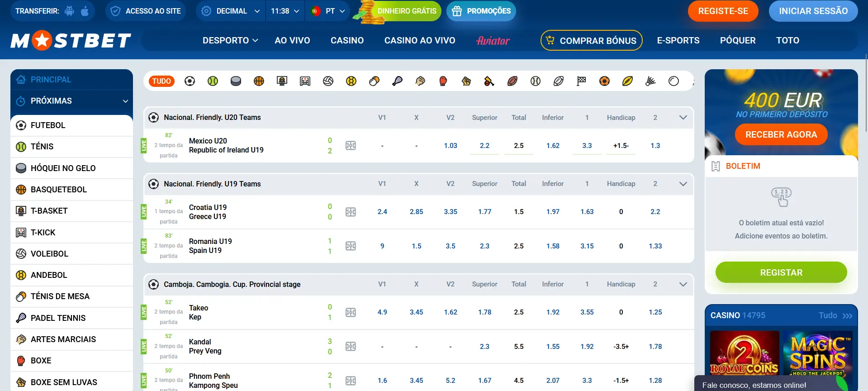This screenshot has height=391, width=868.
Task: Select the yellow oval ball filter icon
Action: click(x=628, y=81)
